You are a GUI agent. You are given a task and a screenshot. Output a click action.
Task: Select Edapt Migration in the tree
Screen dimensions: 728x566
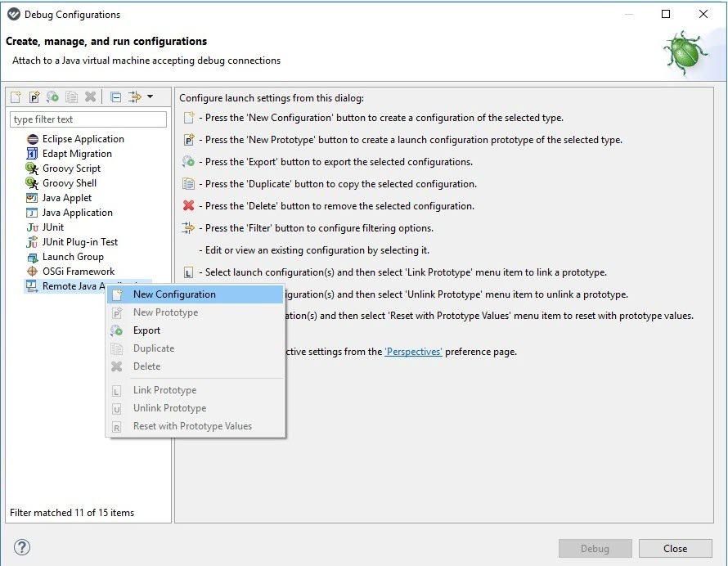(x=77, y=154)
